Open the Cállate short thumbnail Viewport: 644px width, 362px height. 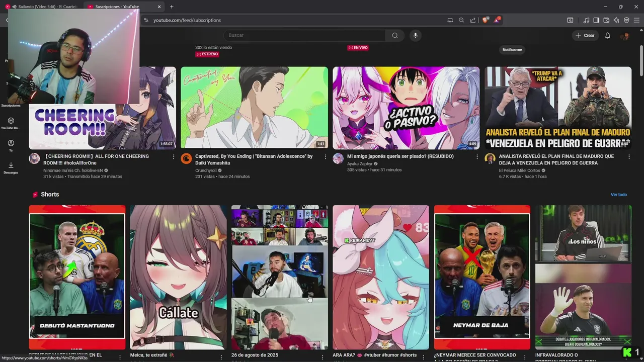tap(179, 277)
